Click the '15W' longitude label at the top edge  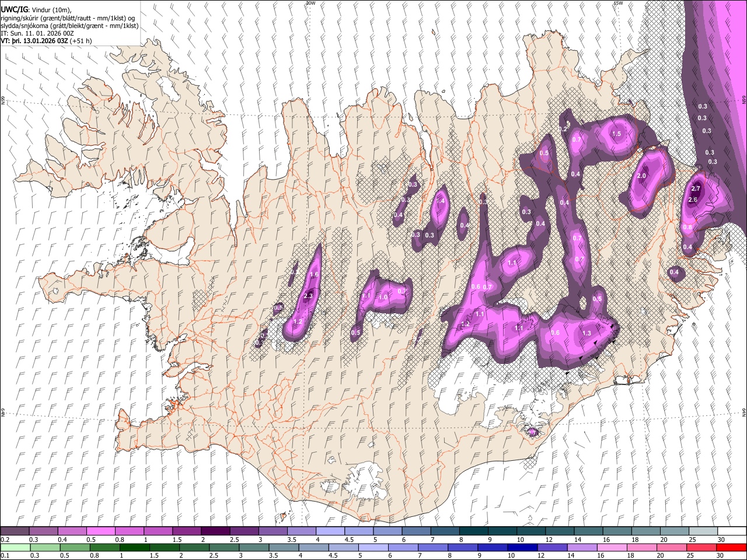click(617, 3)
